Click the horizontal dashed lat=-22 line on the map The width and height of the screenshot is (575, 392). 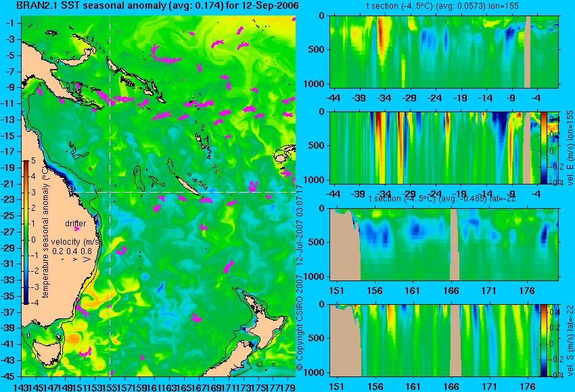pos(183,193)
